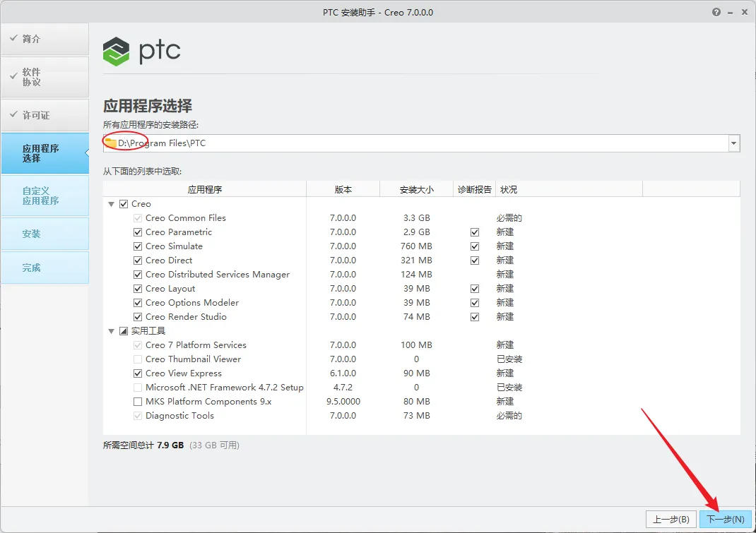Viewport: 756px width, 533px height.
Task: Click the 实用工具 group label
Action: (148, 331)
